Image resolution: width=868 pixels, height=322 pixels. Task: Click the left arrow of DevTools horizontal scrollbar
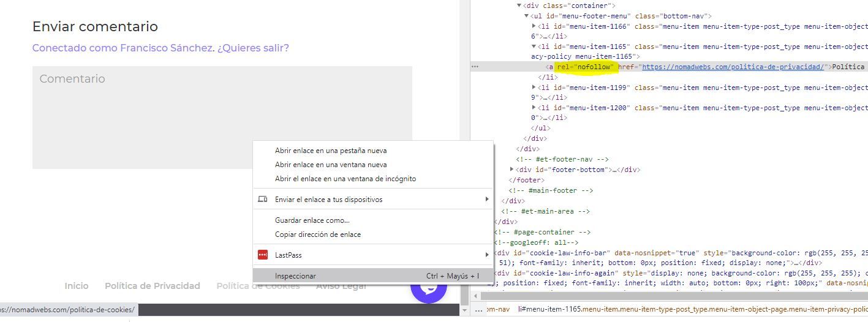coord(475,296)
